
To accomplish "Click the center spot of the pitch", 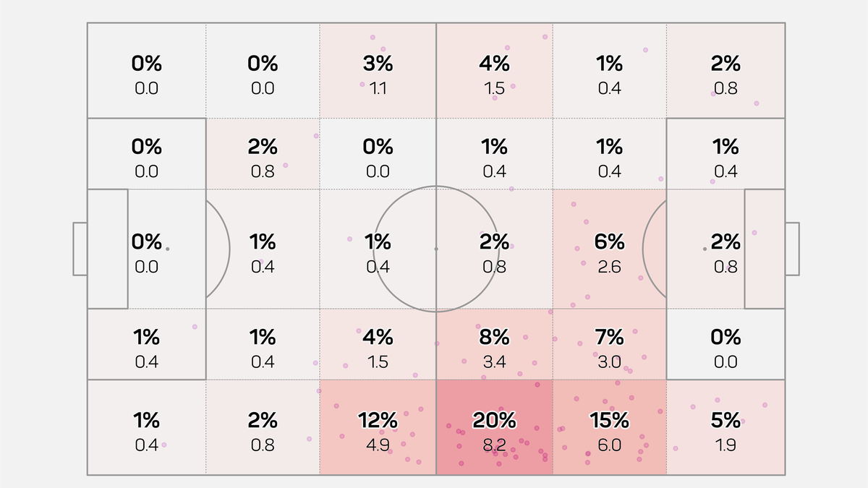I will [436, 249].
